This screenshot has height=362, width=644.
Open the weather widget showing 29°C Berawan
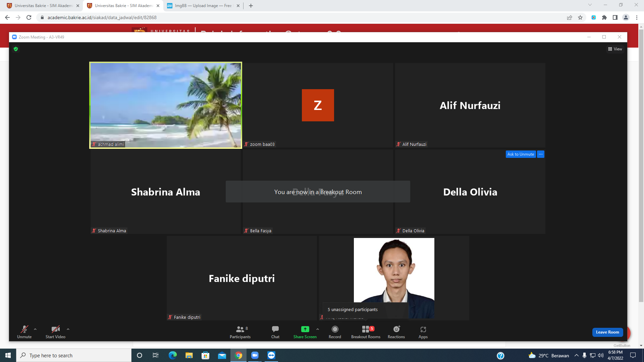(549, 355)
